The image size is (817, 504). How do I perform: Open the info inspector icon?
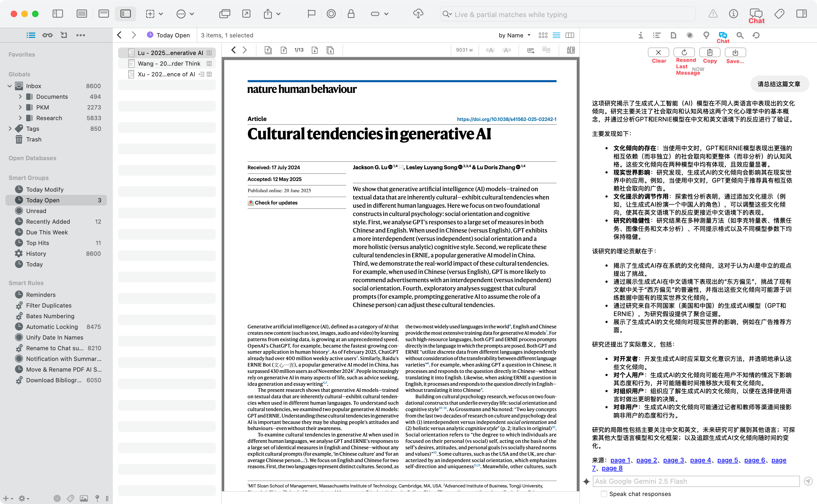click(640, 35)
